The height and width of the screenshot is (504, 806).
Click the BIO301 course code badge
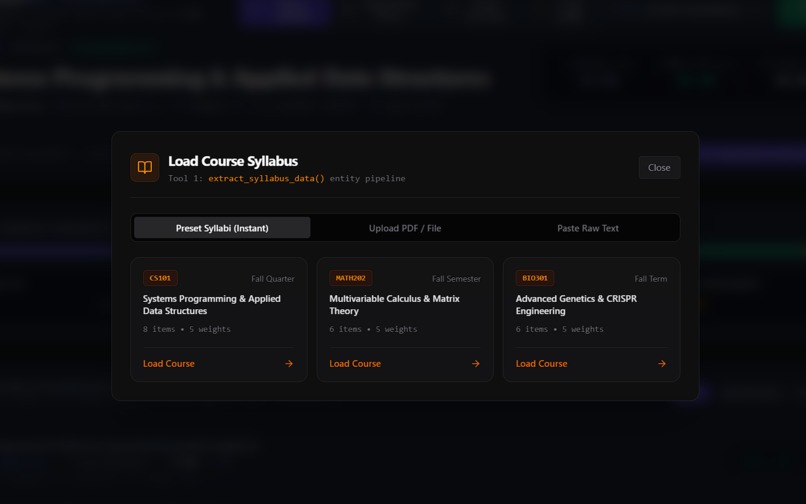535,278
